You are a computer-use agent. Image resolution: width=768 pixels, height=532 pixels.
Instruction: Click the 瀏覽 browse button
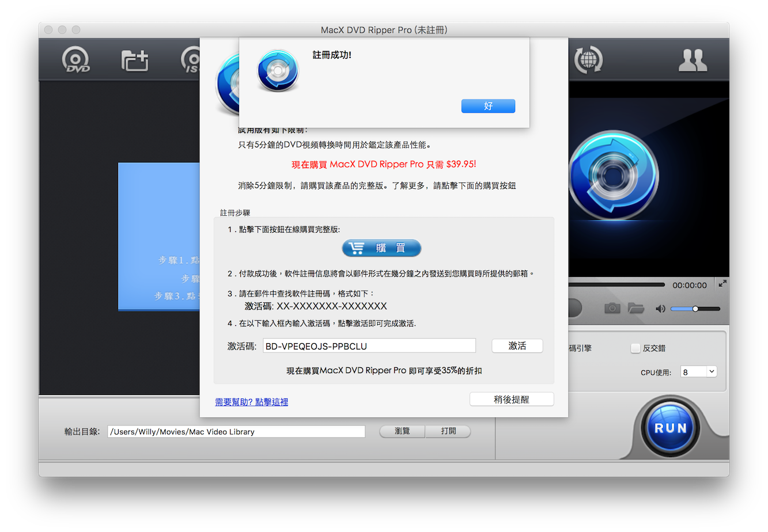point(402,431)
